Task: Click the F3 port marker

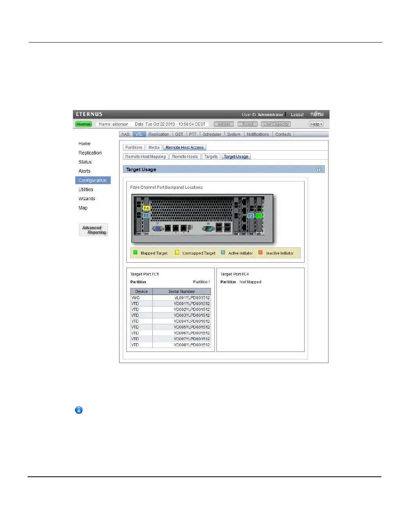Action: [251, 215]
